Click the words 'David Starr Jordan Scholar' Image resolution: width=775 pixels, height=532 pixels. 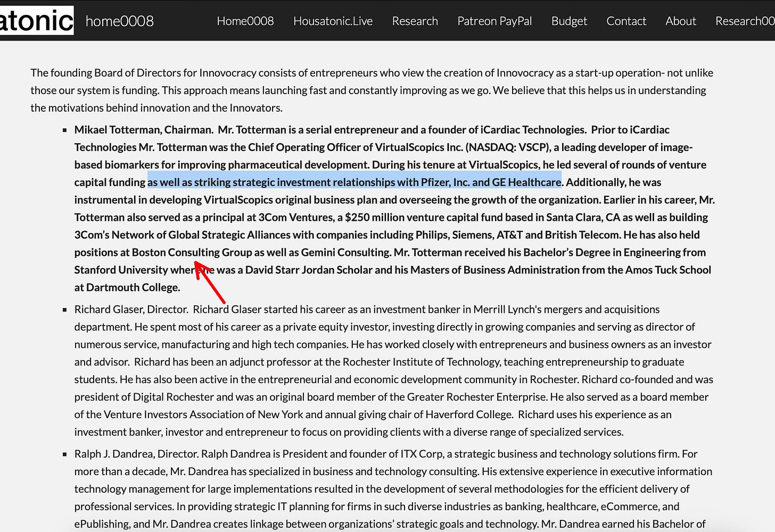coord(309,270)
